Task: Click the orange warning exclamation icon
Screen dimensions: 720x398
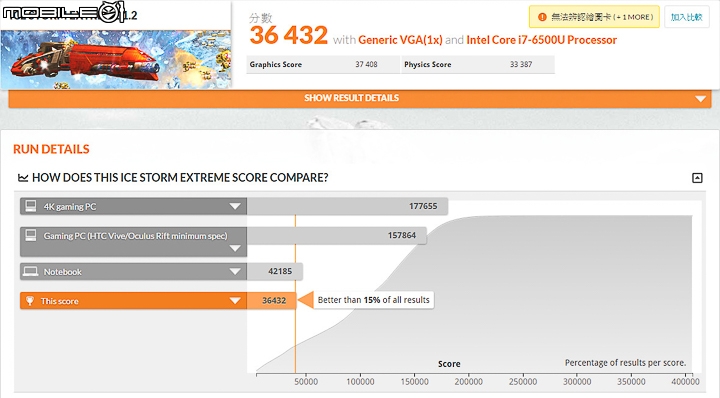Action: [542, 17]
